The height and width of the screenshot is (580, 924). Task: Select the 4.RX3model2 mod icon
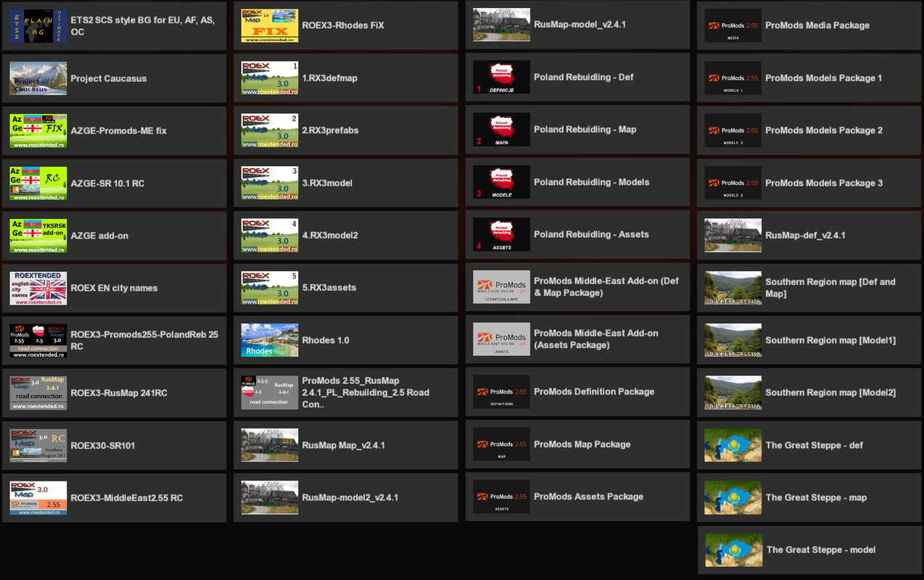[x=270, y=236]
